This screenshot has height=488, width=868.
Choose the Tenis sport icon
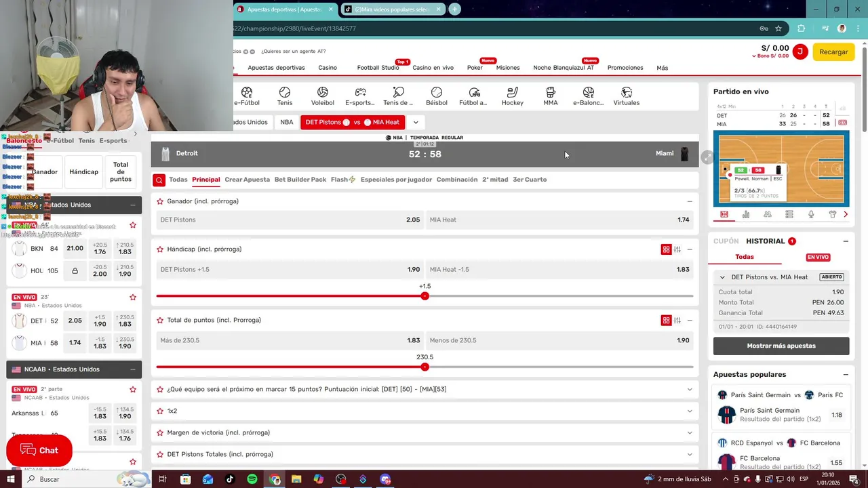[x=285, y=92]
